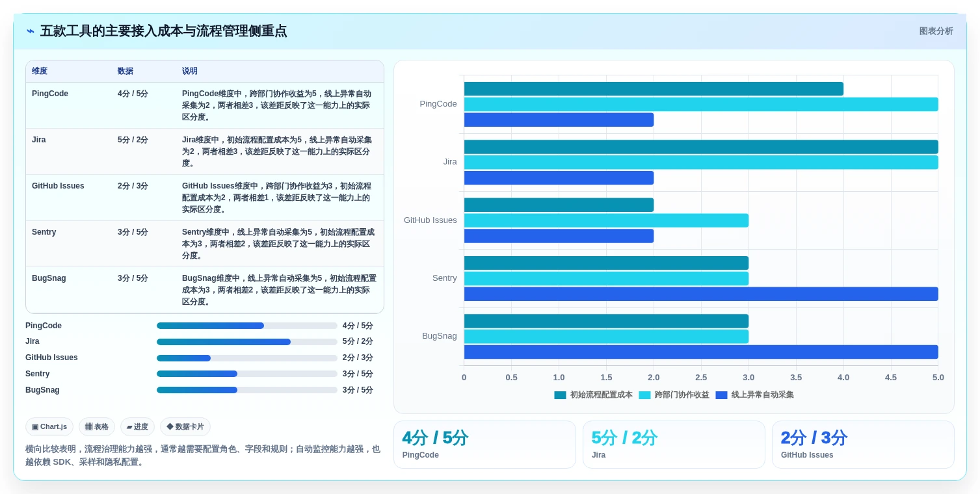Open the PingCode 4分 / 5分 data card
This screenshot has height=494, width=980.
pos(484,445)
